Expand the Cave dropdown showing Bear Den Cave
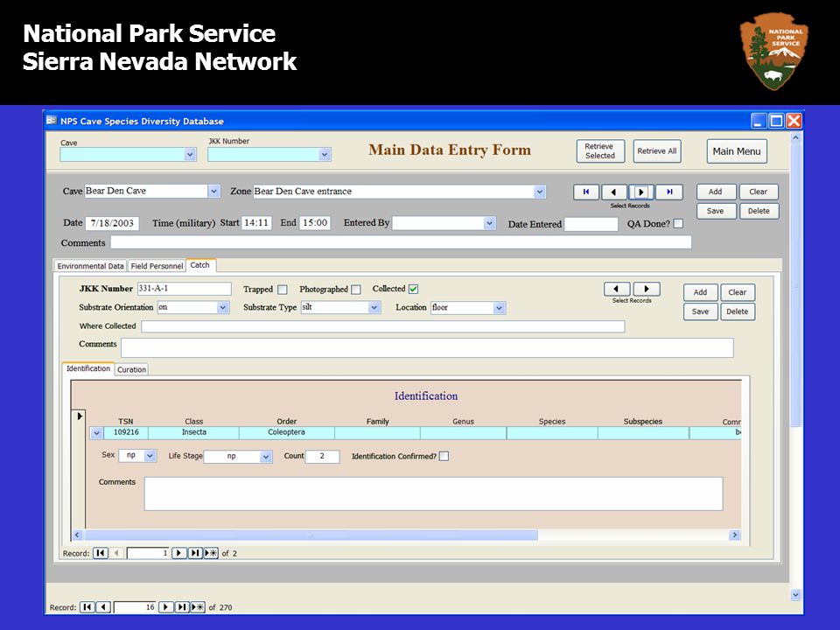Image resolution: width=840 pixels, height=630 pixels. [213, 192]
